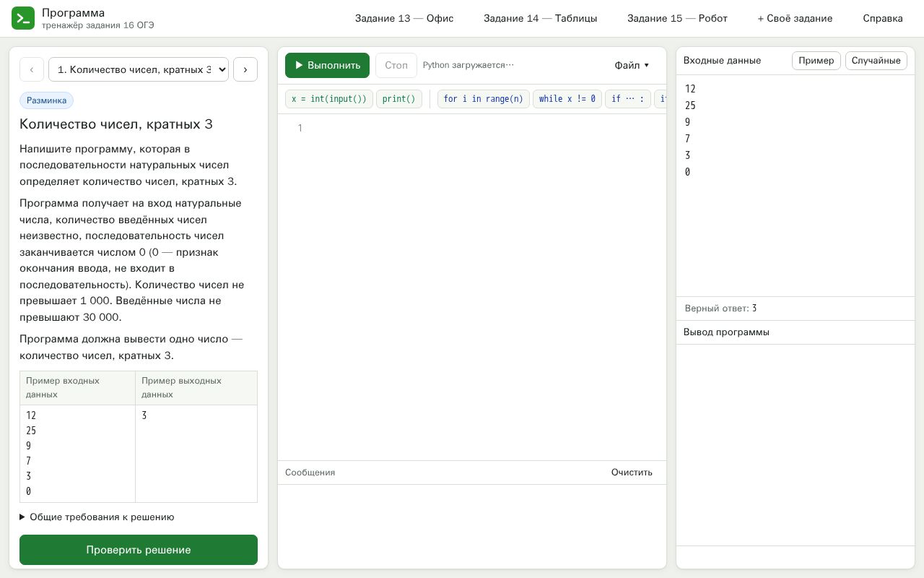Click the green terminal logo icon
This screenshot has width=924, height=578.
(23, 18)
